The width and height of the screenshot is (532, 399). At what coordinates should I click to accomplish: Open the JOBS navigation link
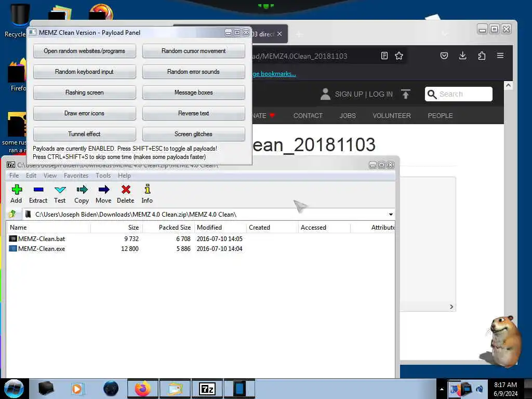click(348, 115)
